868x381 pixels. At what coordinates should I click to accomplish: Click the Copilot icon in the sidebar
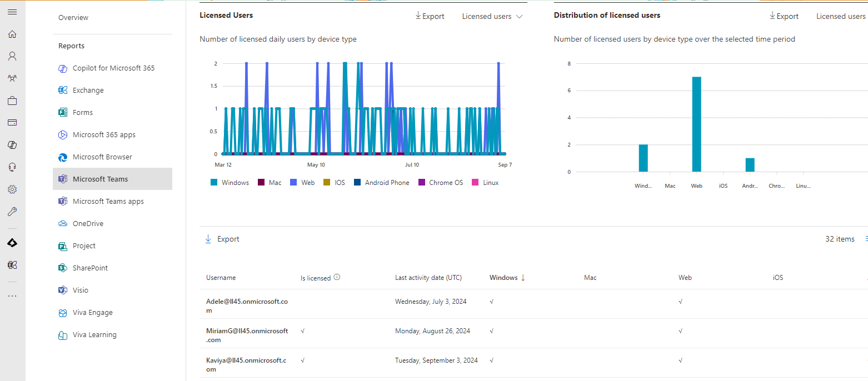(x=12, y=145)
